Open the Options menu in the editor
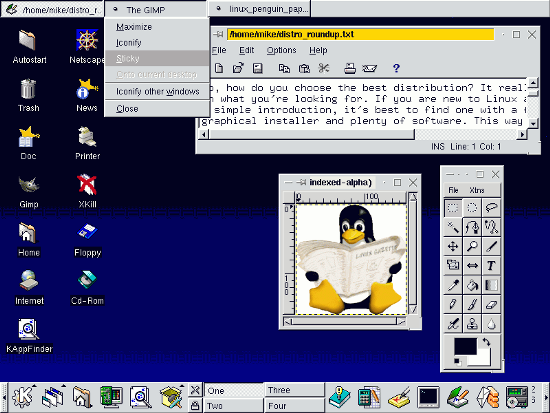 pyautogui.click(x=281, y=50)
